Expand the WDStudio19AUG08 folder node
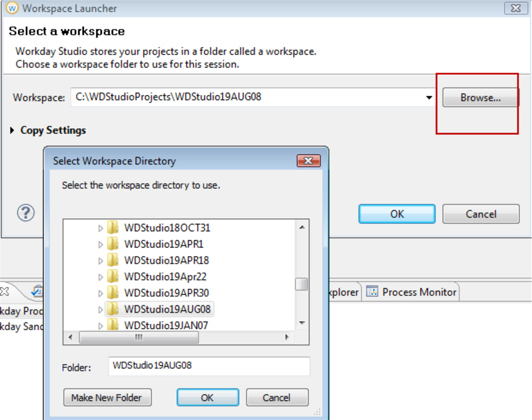Viewport: 532px width, 420px height. click(100, 309)
